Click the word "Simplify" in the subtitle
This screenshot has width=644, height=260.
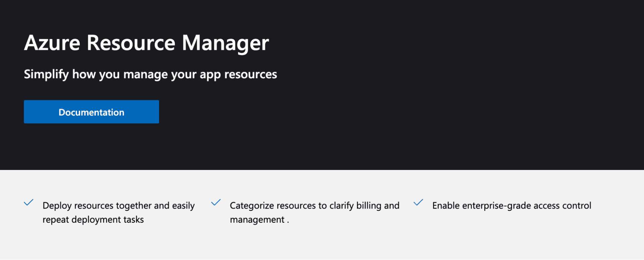(46, 74)
